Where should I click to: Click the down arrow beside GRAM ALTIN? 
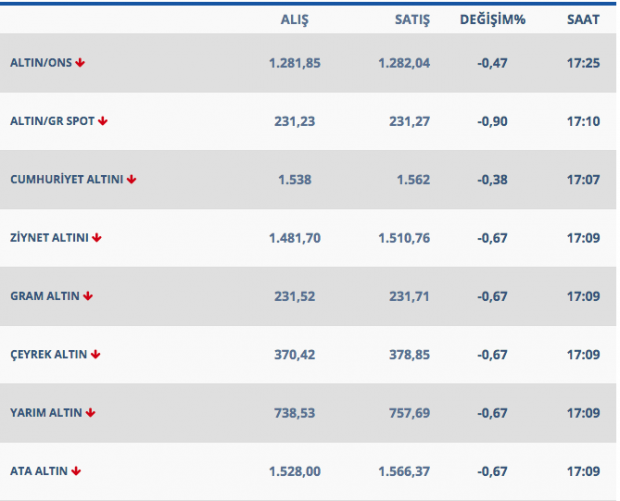(x=88, y=296)
